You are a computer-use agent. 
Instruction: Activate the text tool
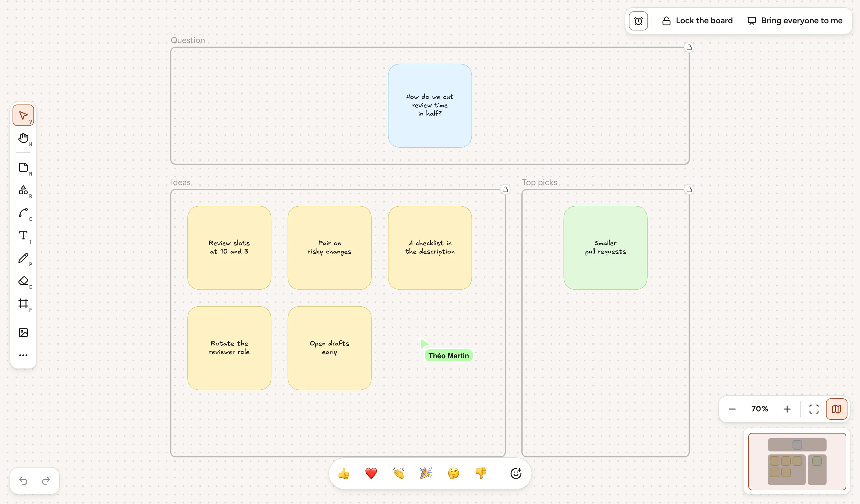(23, 236)
